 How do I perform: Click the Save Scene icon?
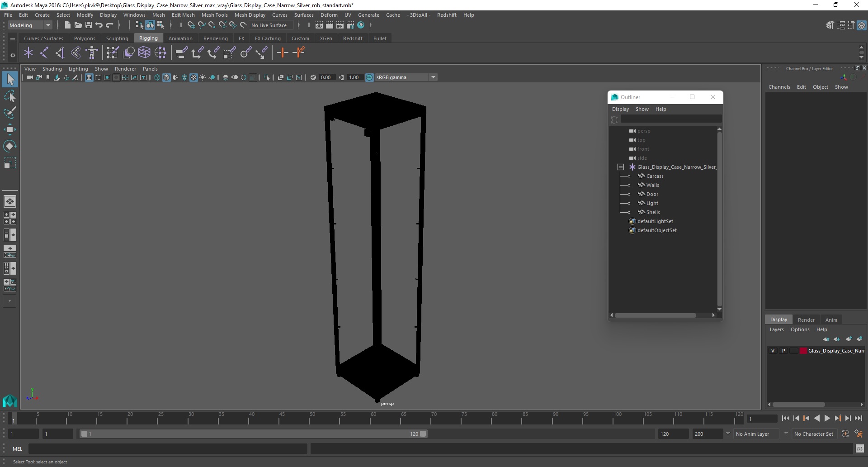tap(89, 25)
